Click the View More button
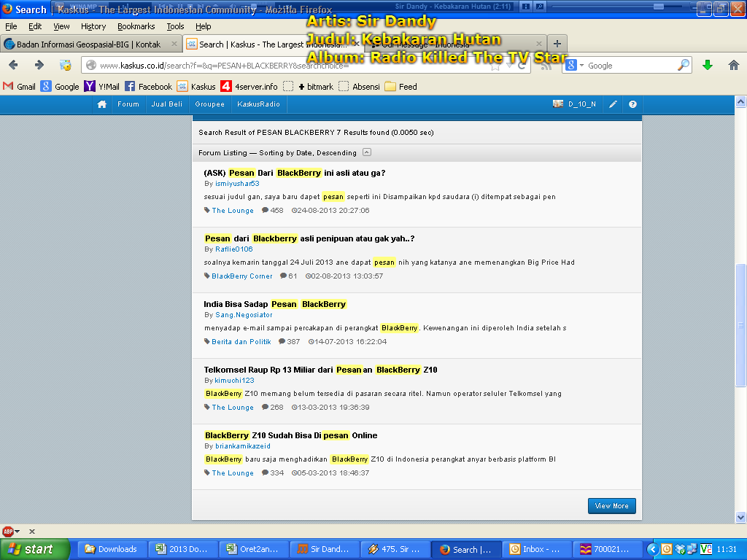This screenshot has height=560, width=747. pyautogui.click(x=612, y=506)
